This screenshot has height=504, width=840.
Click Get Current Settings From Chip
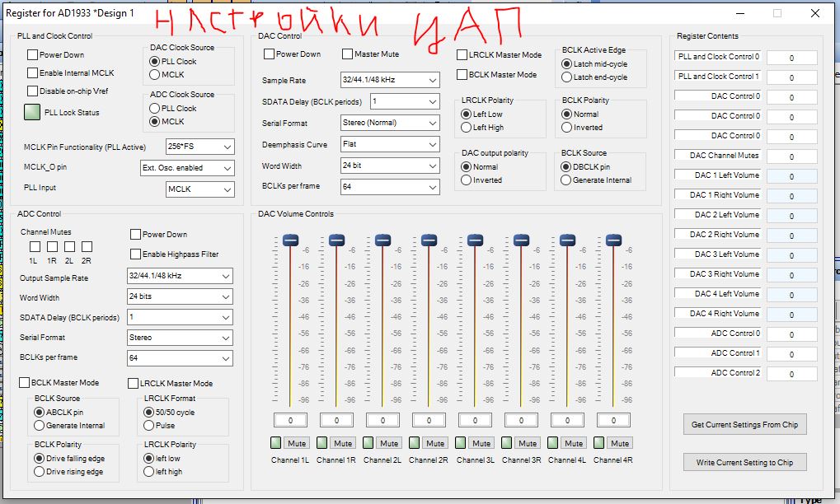point(744,425)
